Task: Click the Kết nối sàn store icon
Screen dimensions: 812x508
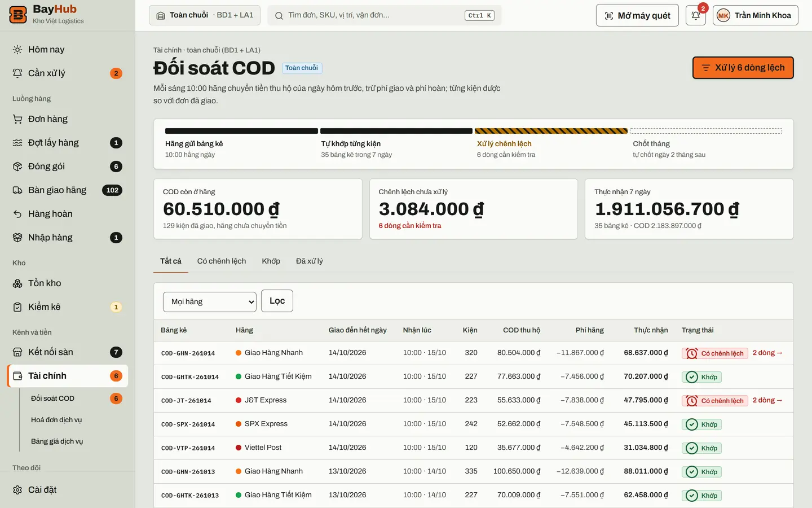Action: [17, 352]
